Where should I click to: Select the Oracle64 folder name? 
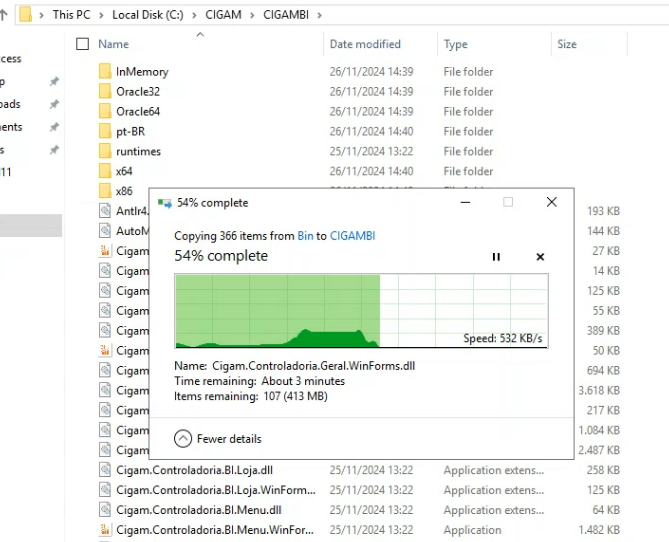pyautogui.click(x=138, y=112)
